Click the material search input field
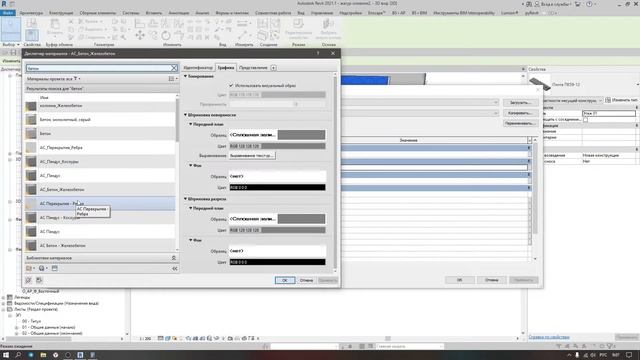 pyautogui.click(x=99, y=68)
